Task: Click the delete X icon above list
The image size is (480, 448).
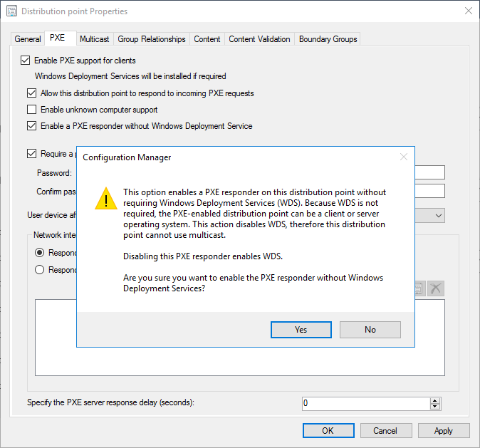Action: (436, 288)
